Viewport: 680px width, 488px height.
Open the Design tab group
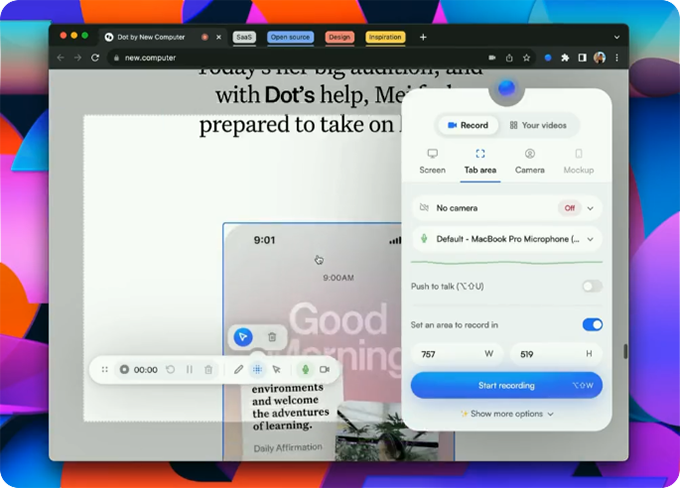pos(339,37)
